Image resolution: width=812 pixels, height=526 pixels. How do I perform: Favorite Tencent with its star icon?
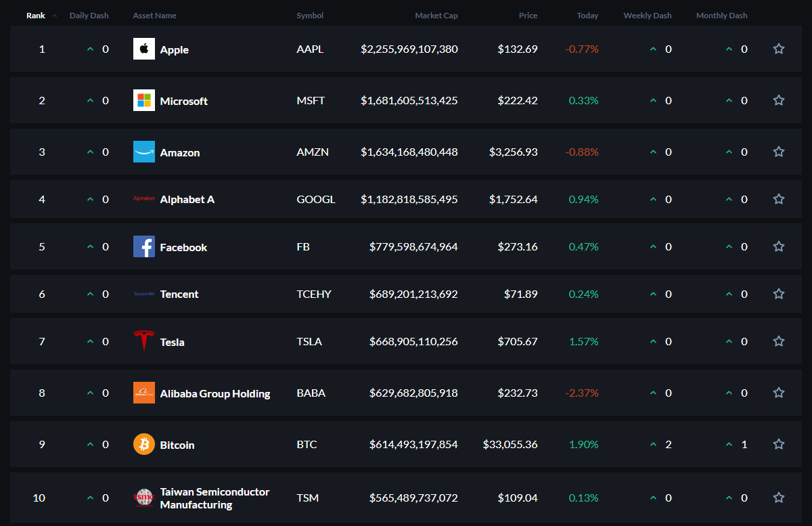click(779, 294)
